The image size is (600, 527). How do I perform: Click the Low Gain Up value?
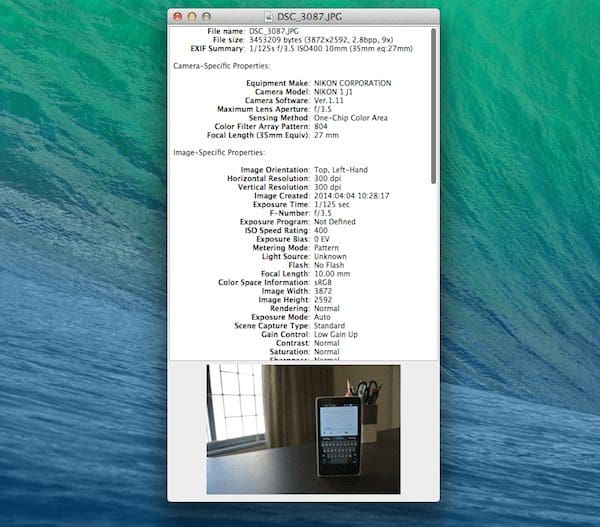point(336,334)
